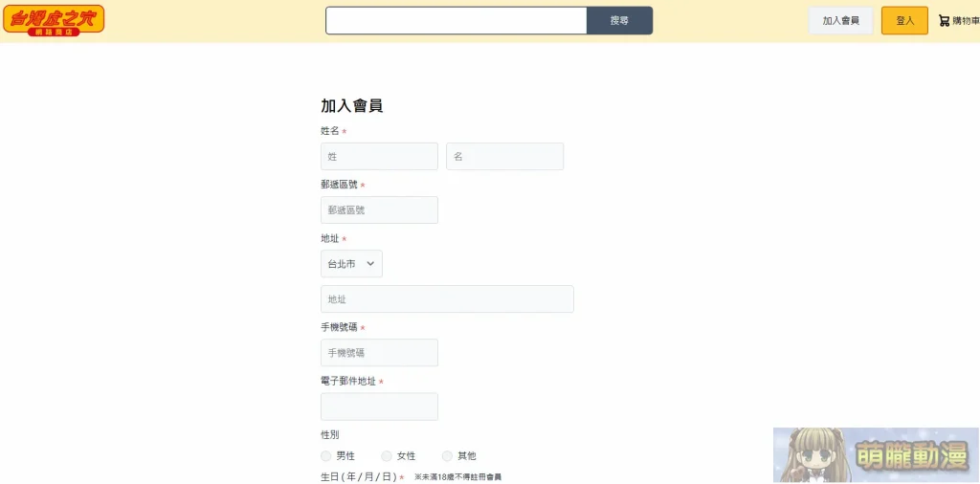Click the 萌朧動漫 anime character image
This screenshot has height=484, width=980.
(x=875, y=454)
